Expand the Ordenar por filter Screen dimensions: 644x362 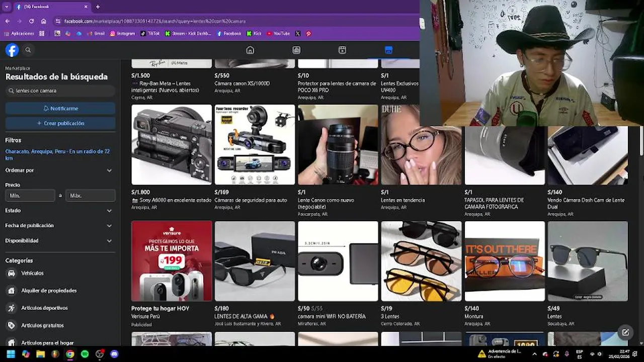pos(60,170)
